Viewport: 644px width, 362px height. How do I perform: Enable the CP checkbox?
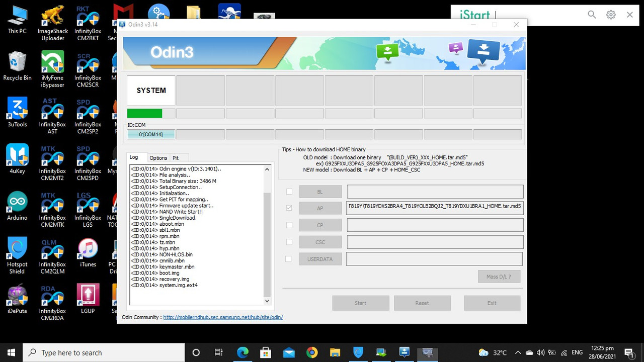click(x=289, y=225)
